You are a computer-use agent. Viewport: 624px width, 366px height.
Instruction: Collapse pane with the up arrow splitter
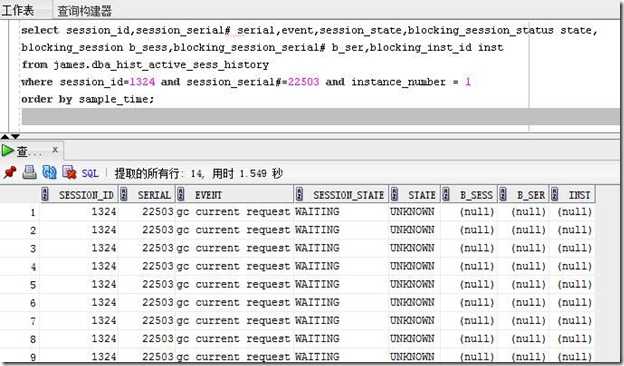coord(4,136)
